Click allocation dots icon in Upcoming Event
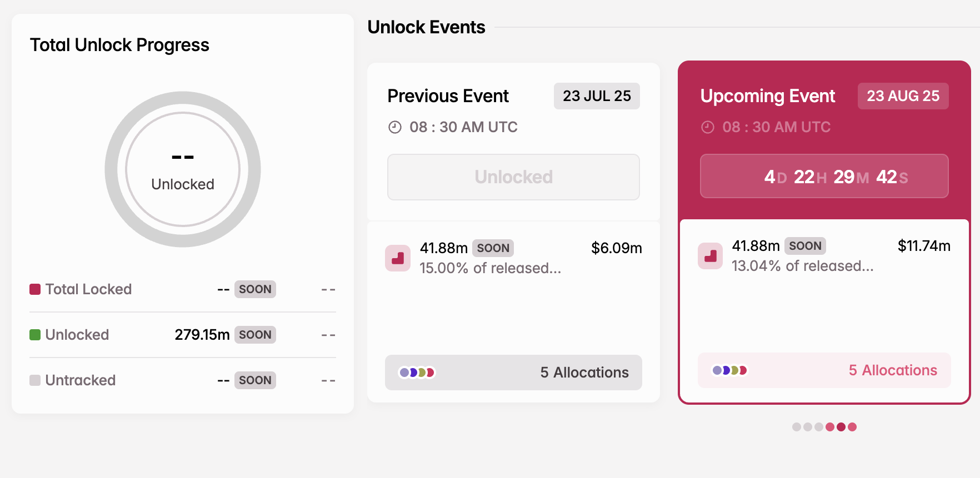The width and height of the screenshot is (980, 478). pyautogui.click(x=729, y=370)
